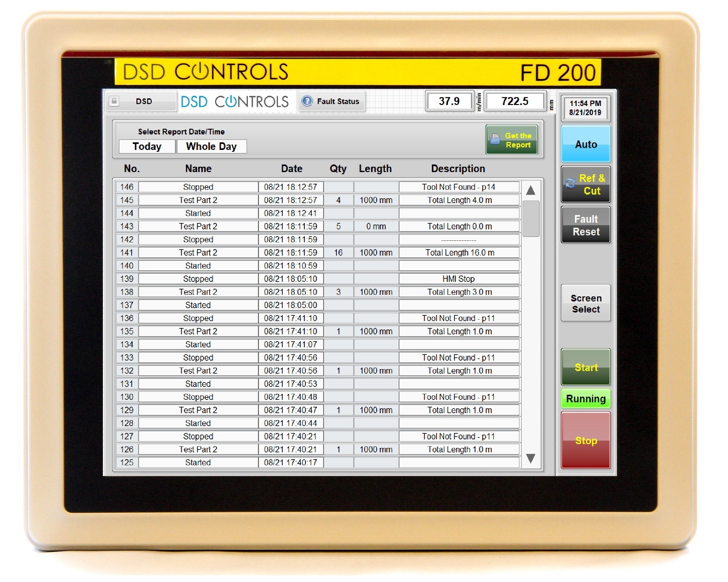Image resolution: width=728 pixels, height=582 pixels.
Task: Open Screen Select panel
Action: tap(585, 304)
